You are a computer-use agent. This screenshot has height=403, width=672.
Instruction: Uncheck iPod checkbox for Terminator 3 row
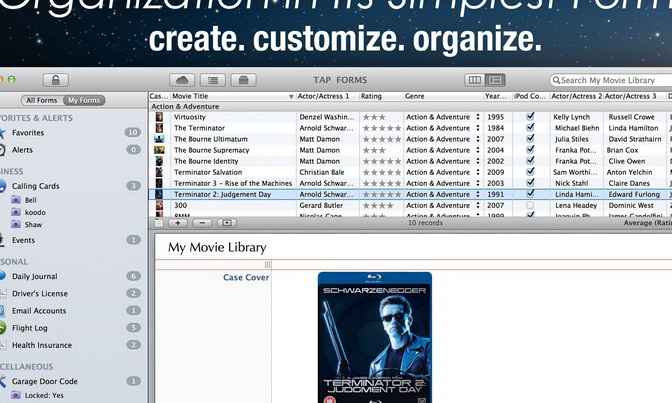click(530, 183)
